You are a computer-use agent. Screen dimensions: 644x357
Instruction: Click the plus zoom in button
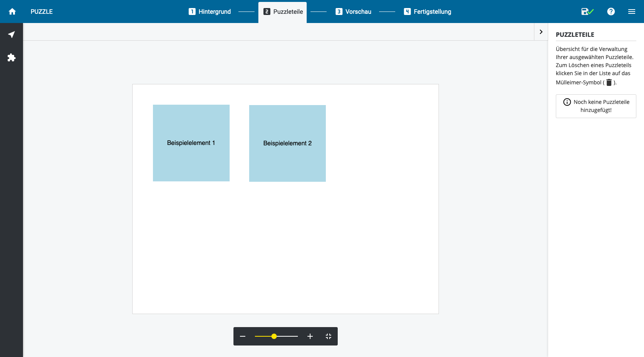(x=310, y=336)
